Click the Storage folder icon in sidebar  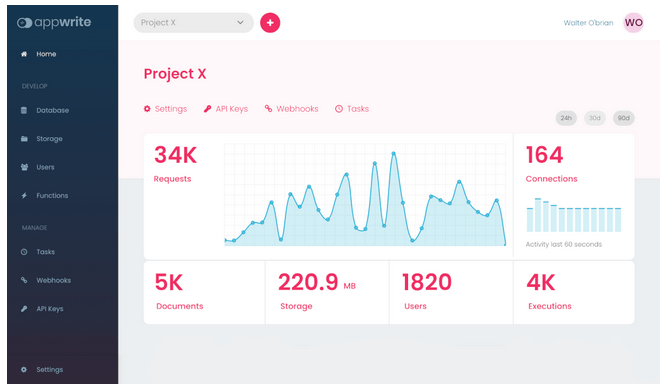[24, 139]
